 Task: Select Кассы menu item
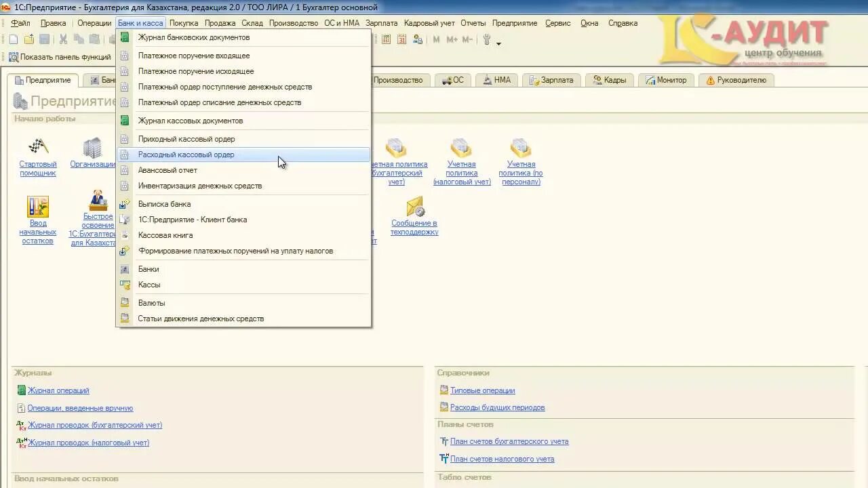(243, 285)
